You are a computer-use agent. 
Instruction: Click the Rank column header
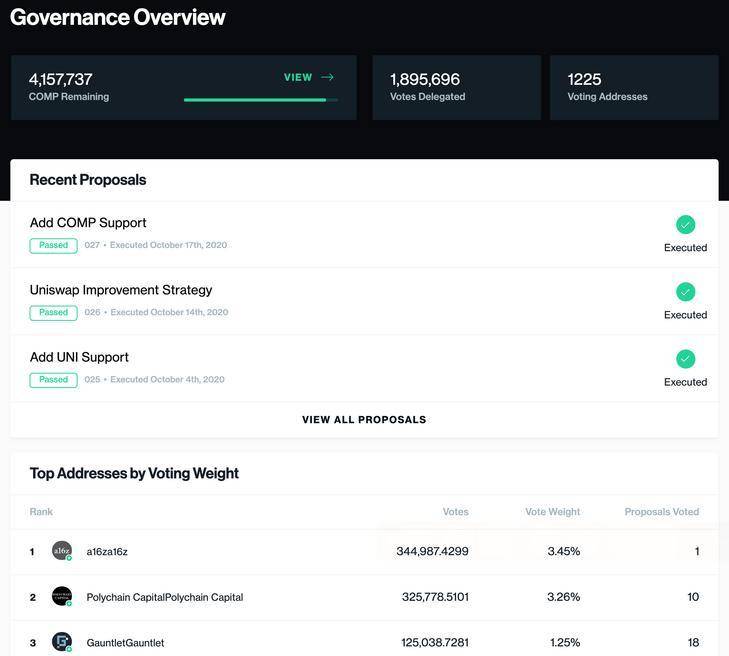tap(41, 511)
